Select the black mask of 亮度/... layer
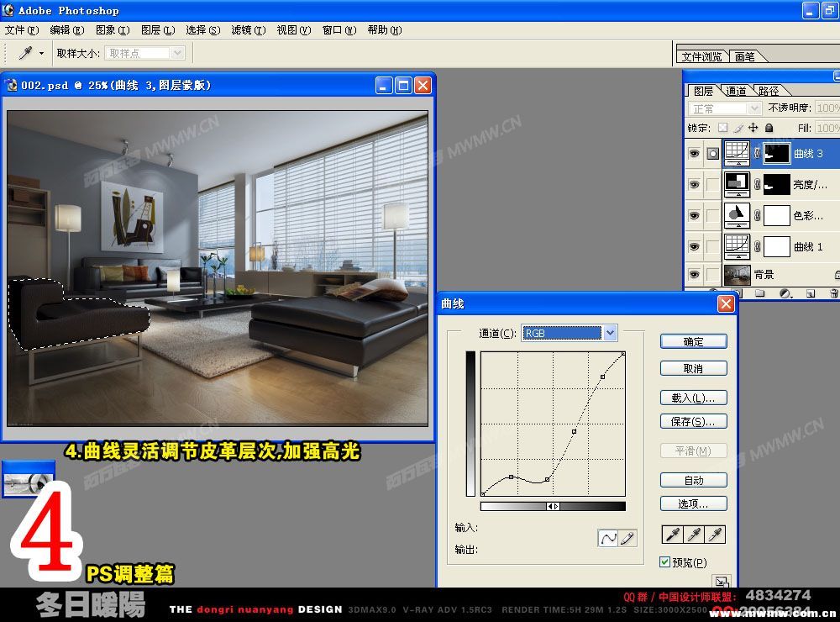Image resolution: width=840 pixels, height=622 pixels. pyautogui.click(x=776, y=184)
